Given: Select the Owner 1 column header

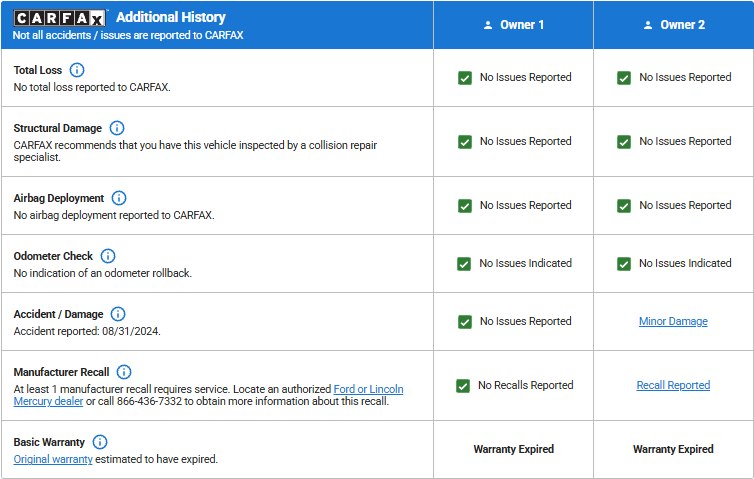Looking at the screenshot, I should (x=513, y=25).
